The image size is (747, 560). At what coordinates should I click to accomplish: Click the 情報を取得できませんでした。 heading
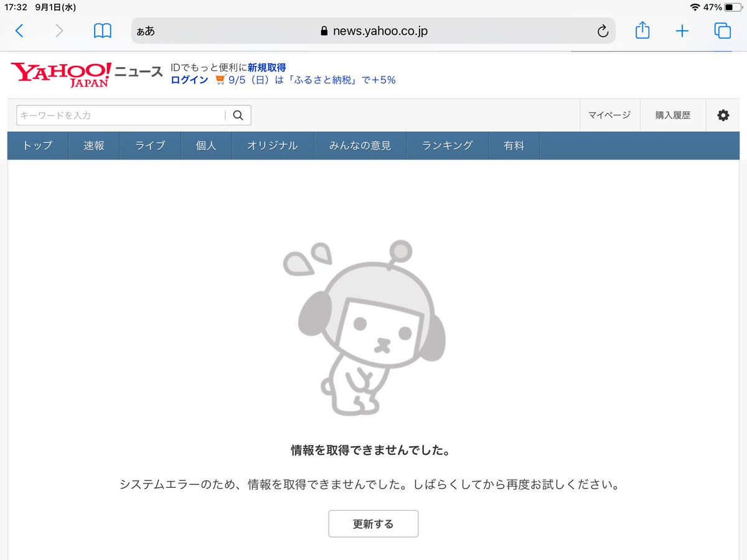click(370, 450)
